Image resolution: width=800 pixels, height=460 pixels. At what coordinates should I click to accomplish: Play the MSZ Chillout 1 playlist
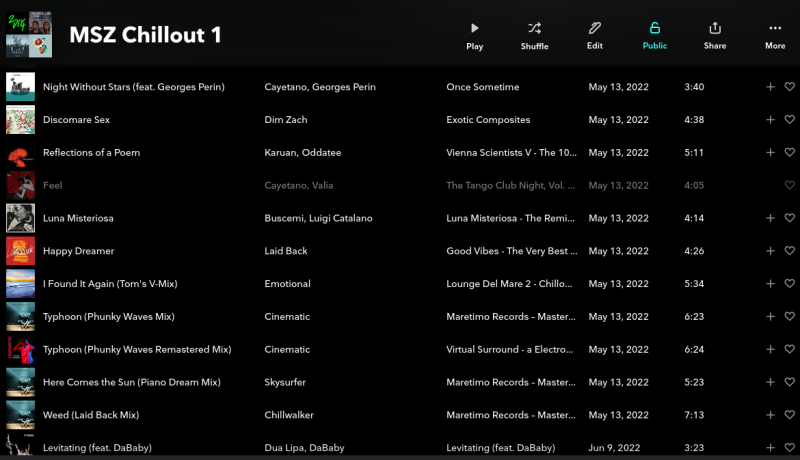pos(474,36)
